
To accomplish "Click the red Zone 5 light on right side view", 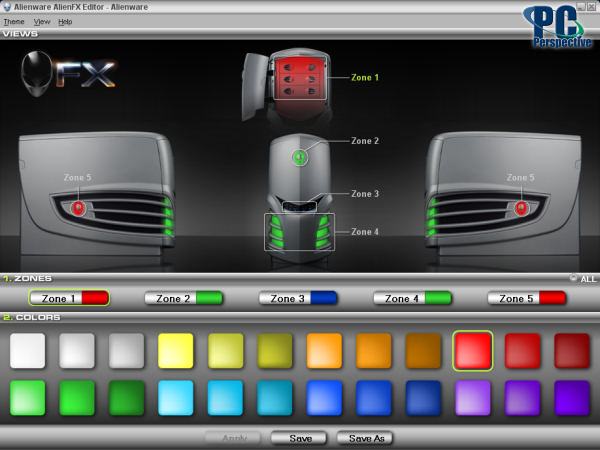I will (521, 208).
